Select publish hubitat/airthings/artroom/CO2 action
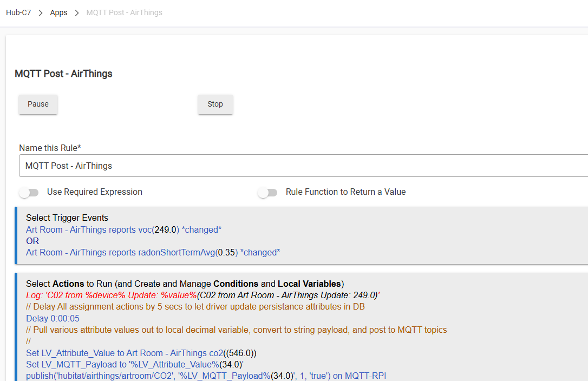 click(206, 376)
